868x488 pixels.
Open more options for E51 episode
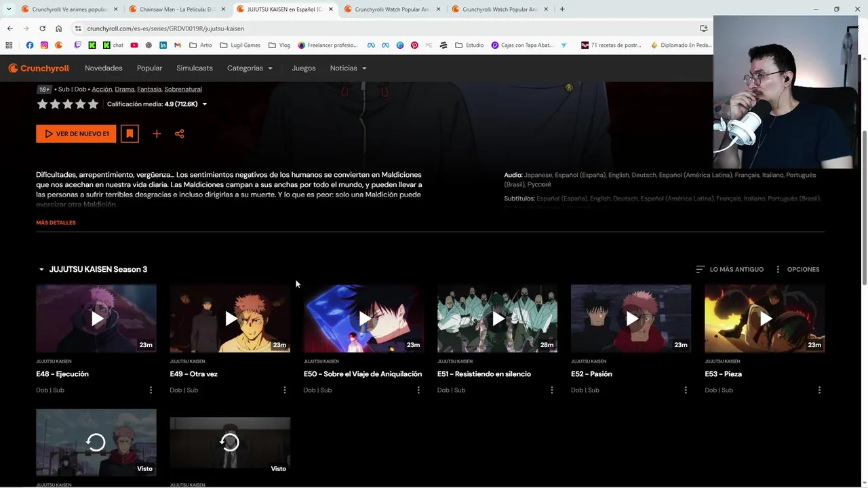(x=551, y=390)
